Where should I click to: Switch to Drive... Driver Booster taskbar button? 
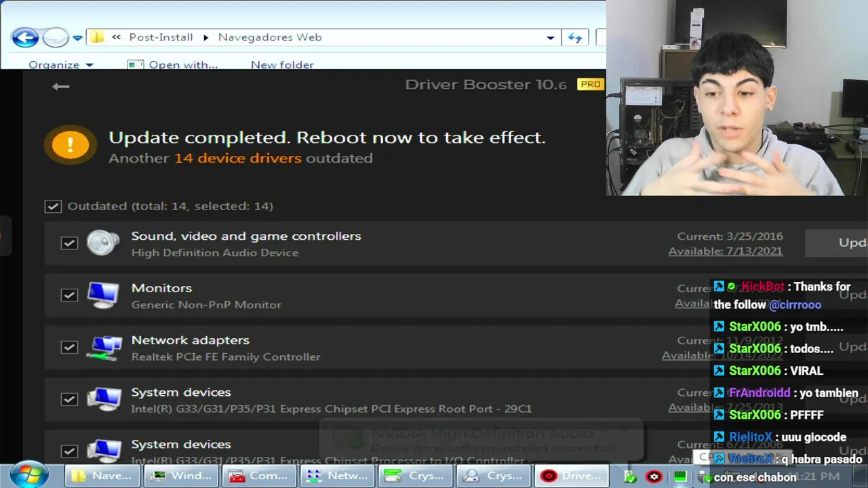tap(572, 476)
